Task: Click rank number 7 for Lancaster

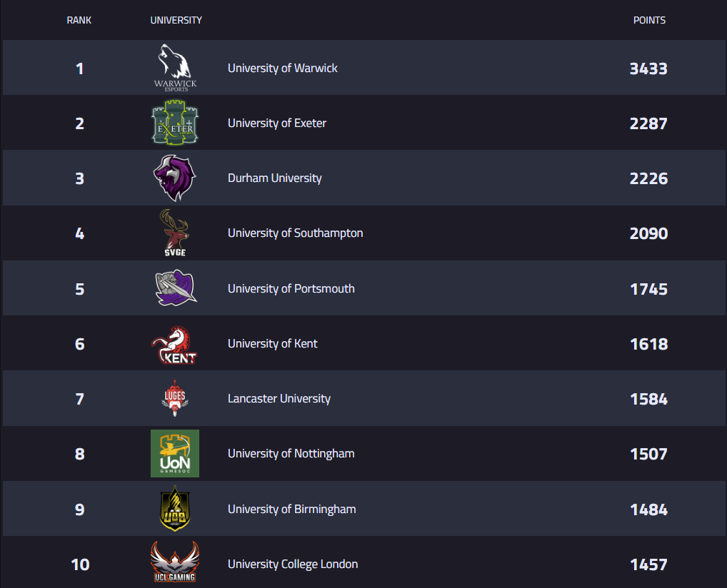Action: 80,399
